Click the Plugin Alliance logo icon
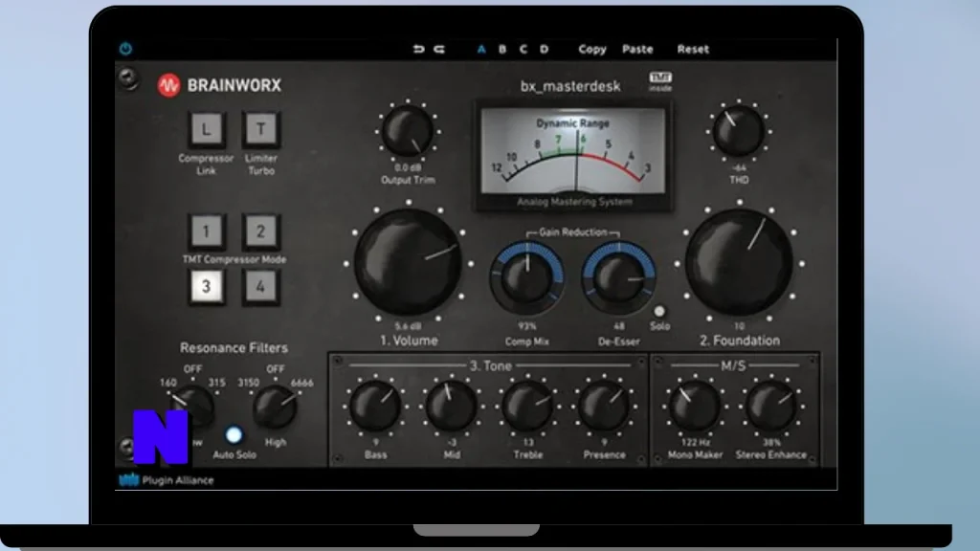Viewport: 980px width, 551px height. click(x=129, y=480)
